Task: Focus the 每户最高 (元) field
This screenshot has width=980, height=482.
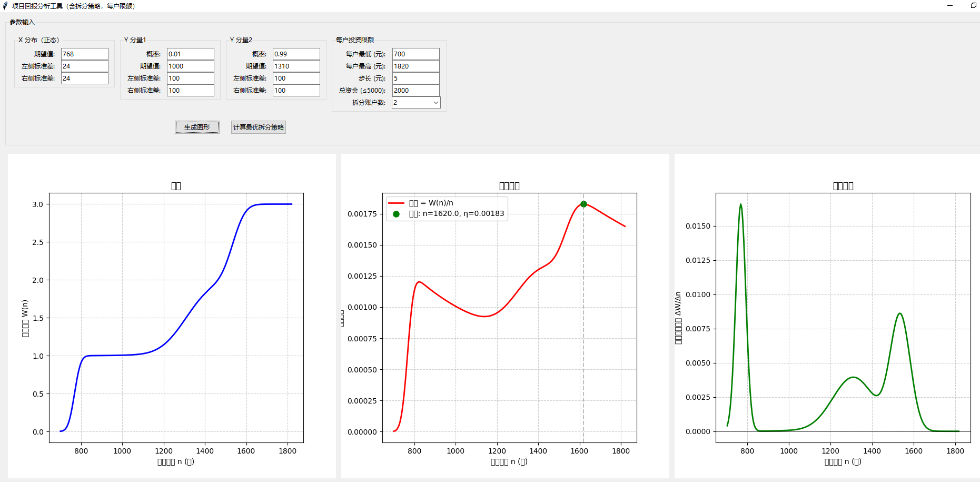Action: 415,66
